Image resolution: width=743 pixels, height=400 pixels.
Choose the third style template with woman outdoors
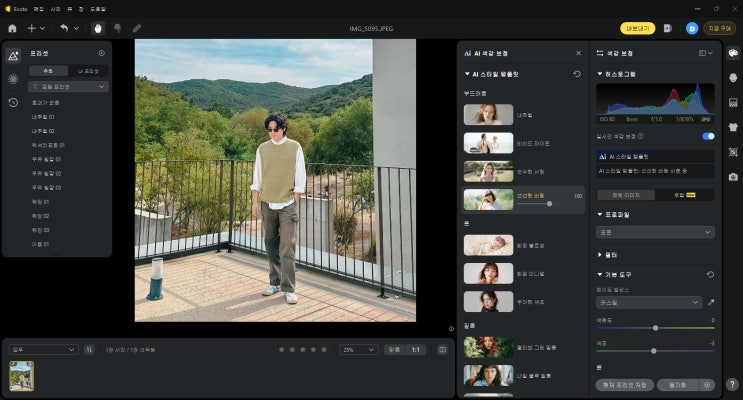(488, 172)
